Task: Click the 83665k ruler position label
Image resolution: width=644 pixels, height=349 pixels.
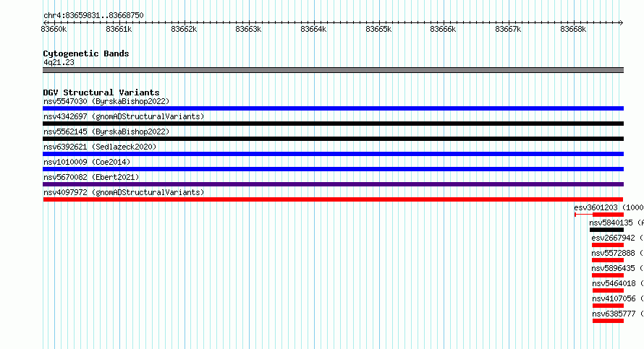Action: pos(378,30)
